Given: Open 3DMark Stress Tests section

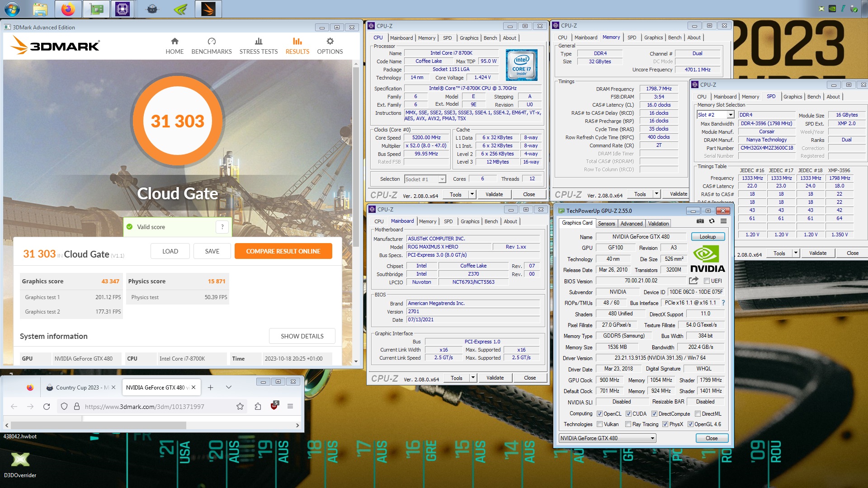Looking at the screenshot, I should (x=259, y=46).
